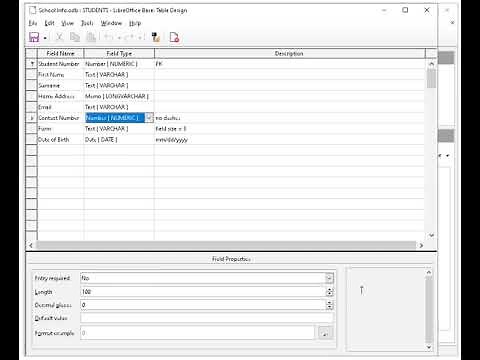Select the Date of Birth field name cell
Screen dimensions: 480x360
point(60,140)
